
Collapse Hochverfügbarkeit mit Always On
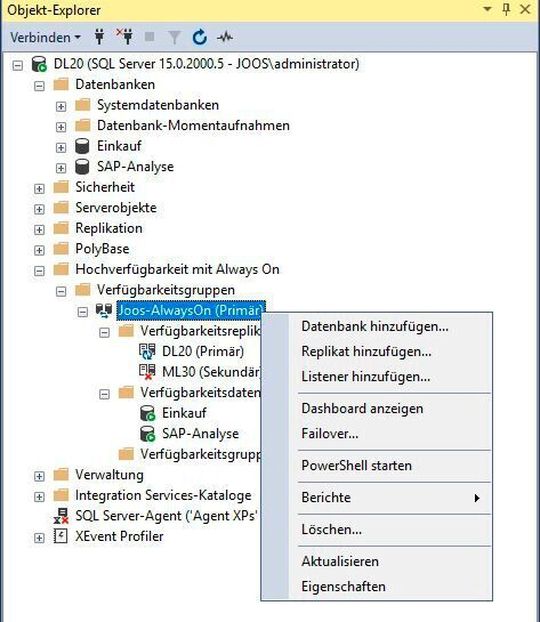click(39, 271)
